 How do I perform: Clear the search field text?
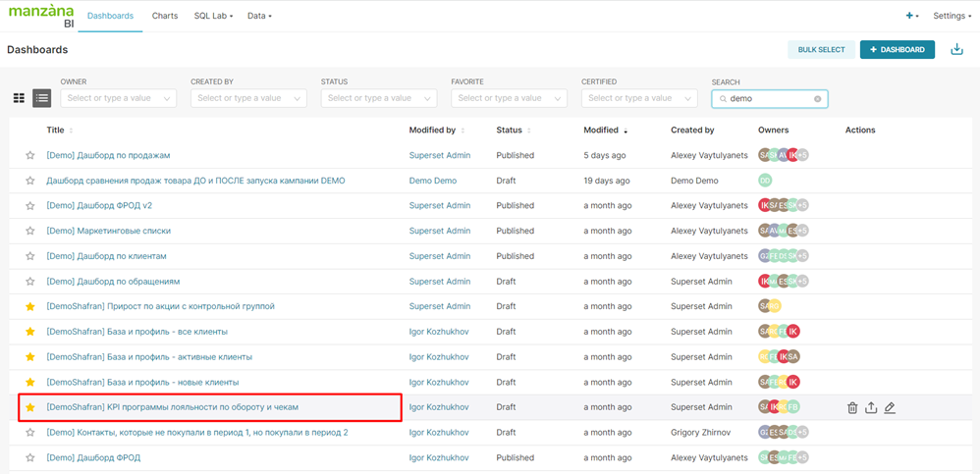pyautogui.click(x=817, y=99)
